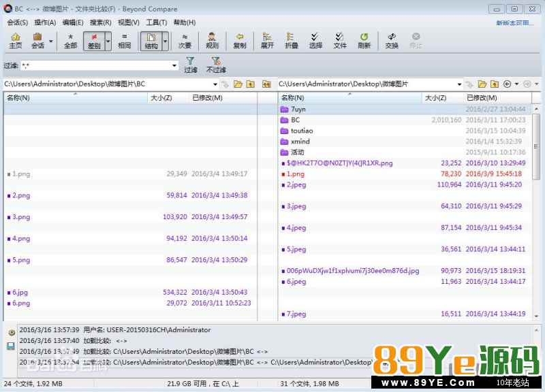Click the 7uyn folder icon
545x392 pixels.
[x=284, y=110]
